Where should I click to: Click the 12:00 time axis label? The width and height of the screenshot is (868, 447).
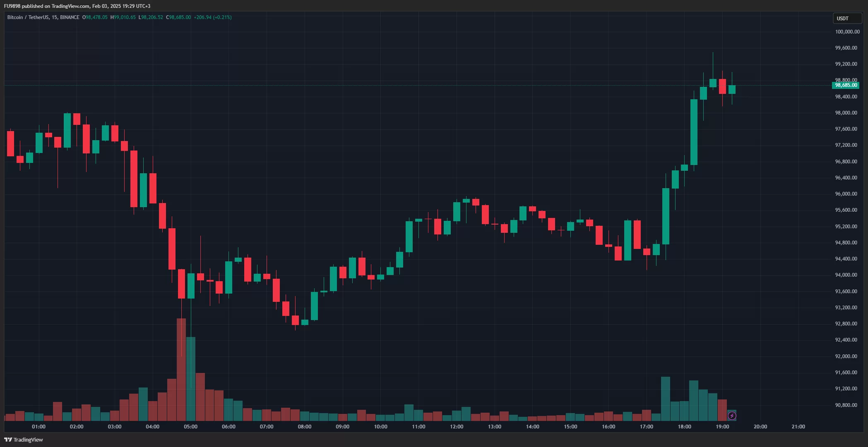coord(457,426)
